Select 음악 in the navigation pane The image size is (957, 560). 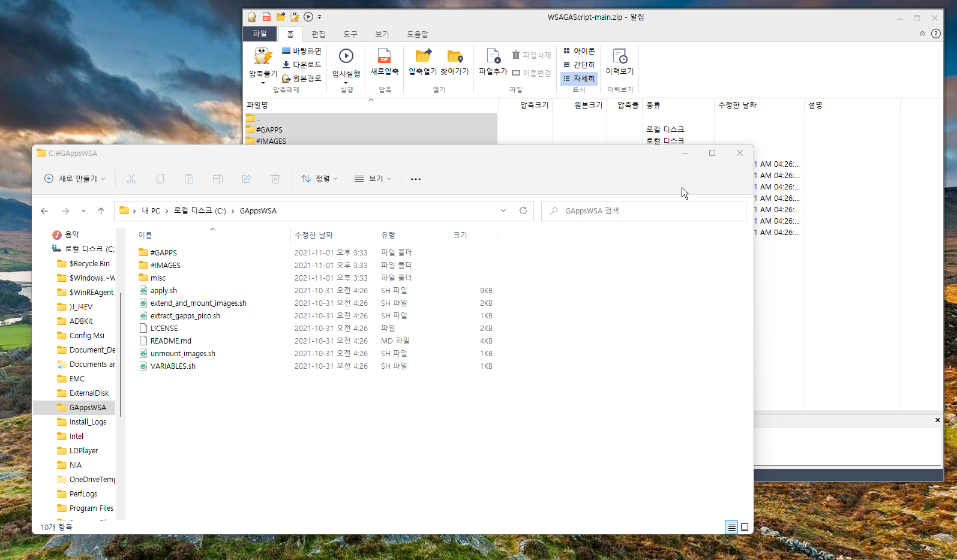click(x=72, y=234)
